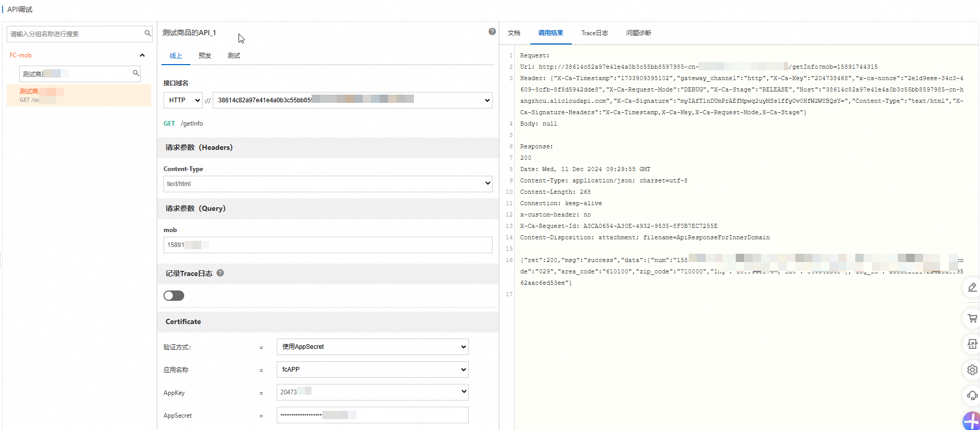Click the 'Response:' line in result
Image resolution: width=980 pixels, height=430 pixels.
[537, 147]
